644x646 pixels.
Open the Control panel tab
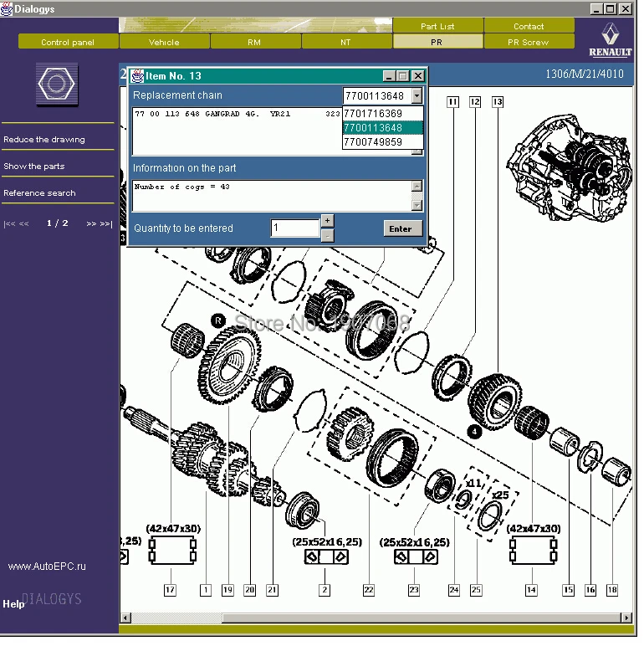coord(68,42)
